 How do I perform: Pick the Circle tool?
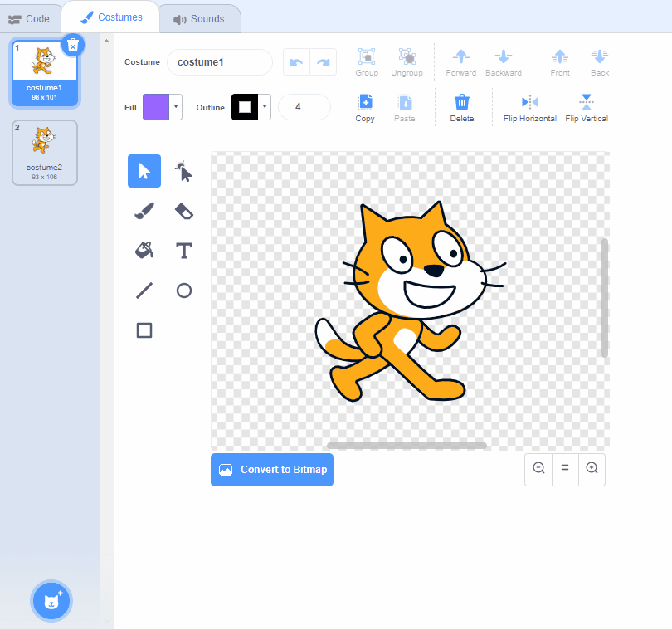tap(184, 291)
